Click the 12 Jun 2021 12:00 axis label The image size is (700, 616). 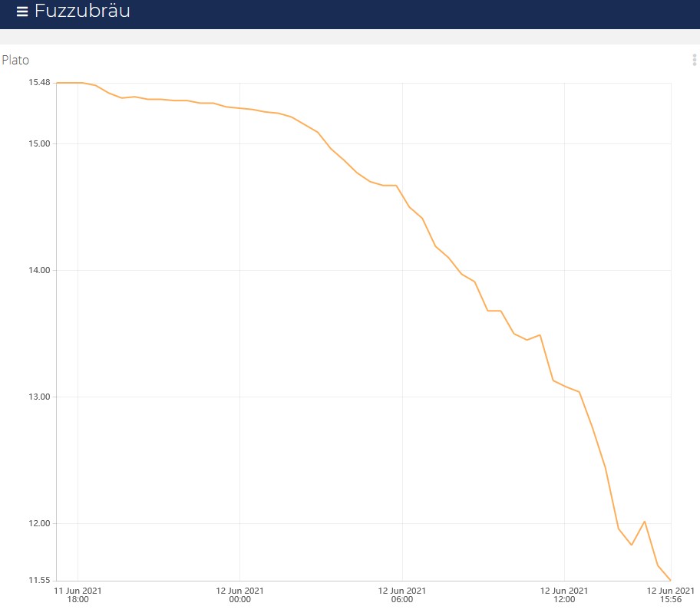pos(564,595)
